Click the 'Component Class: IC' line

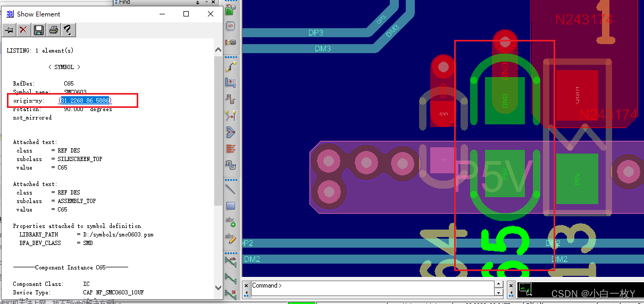click(x=51, y=284)
